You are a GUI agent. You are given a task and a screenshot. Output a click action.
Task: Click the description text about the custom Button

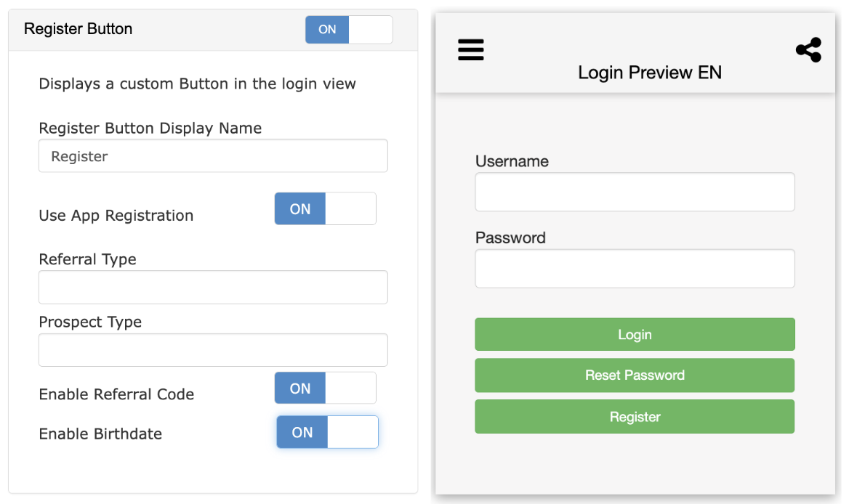coord(197,84)
